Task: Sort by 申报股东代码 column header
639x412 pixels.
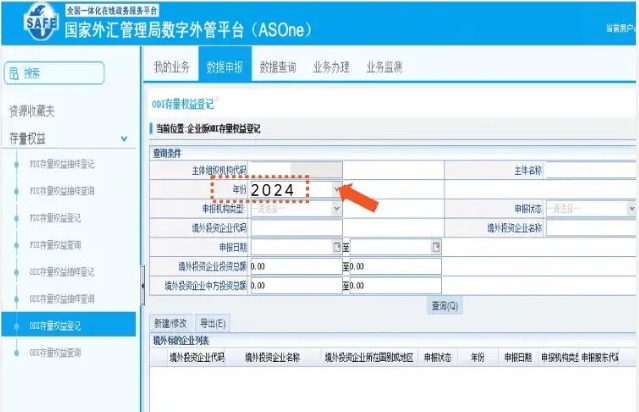Action: pos(599,357)
